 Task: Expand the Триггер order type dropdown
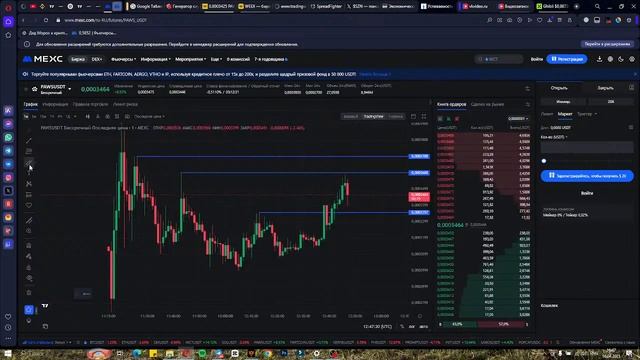click(x=587, y=114)
